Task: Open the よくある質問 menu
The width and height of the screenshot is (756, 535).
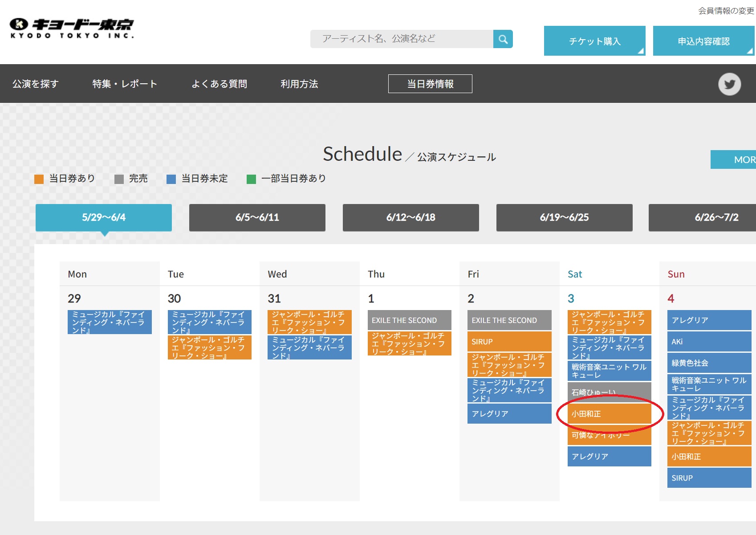Action: point(219,84)
